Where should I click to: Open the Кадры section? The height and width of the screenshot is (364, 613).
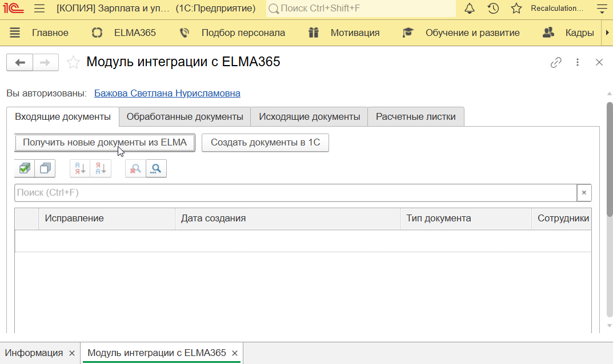click(580, 33)
